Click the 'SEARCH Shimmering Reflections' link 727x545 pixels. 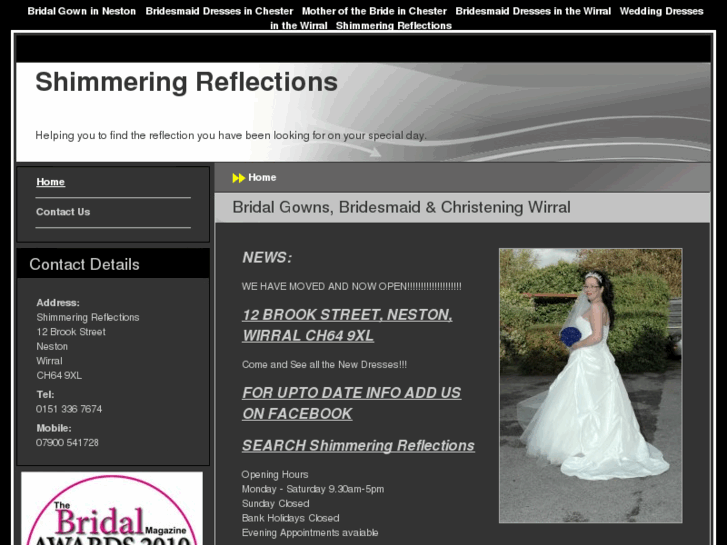(358, 445)
